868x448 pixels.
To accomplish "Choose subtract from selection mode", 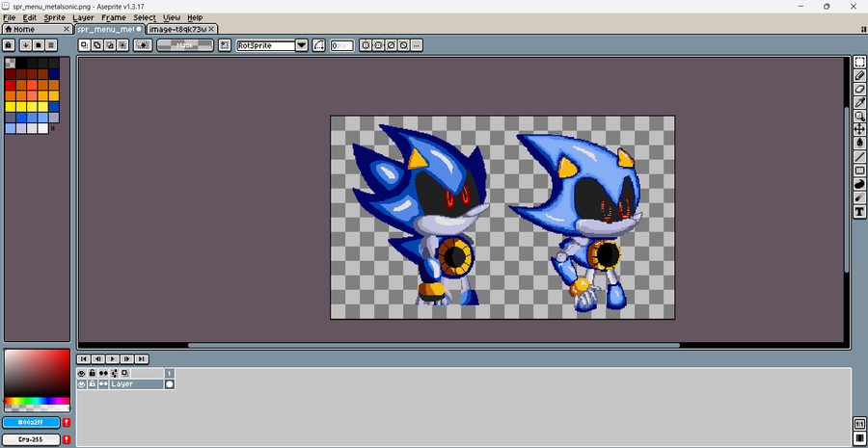I will click(110, 45).
